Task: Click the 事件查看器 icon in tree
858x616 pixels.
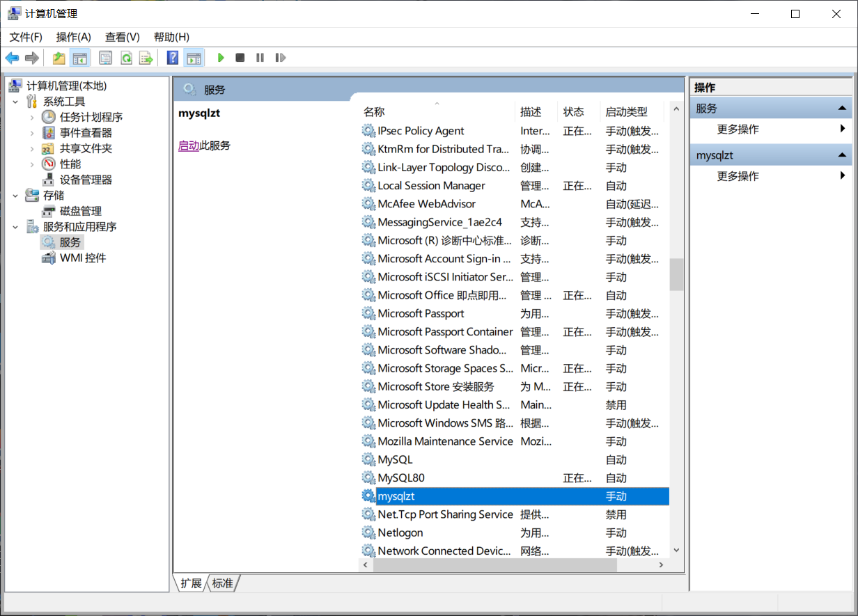Action: coord(49,133)
